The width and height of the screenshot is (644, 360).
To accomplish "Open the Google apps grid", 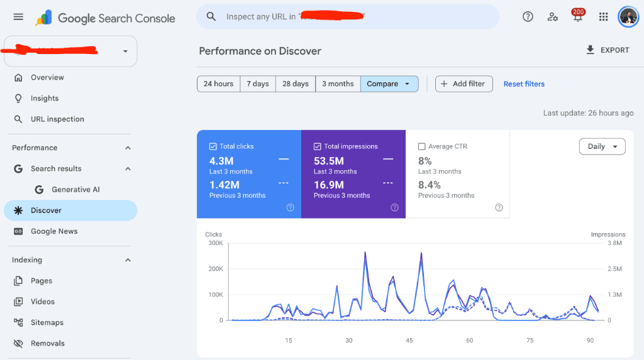I will (x=603, y=17).
